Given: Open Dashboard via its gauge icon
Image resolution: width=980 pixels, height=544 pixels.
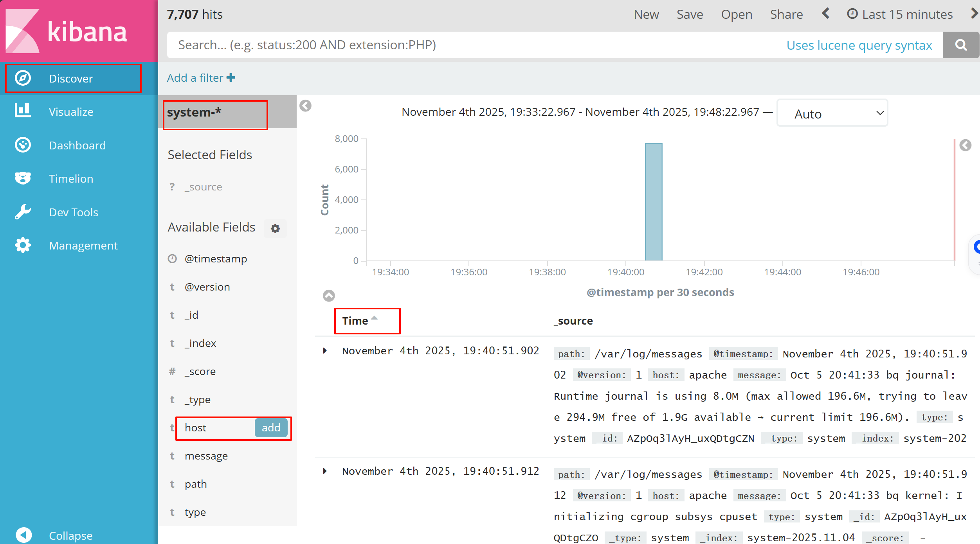Looking at the screenshot, I should (23, 145).
